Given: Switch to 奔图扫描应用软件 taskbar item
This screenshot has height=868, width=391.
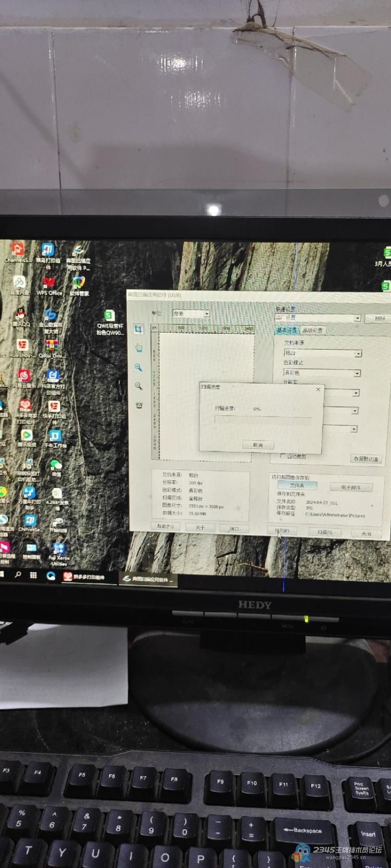Looking at the screenshot, I should 149,579.
